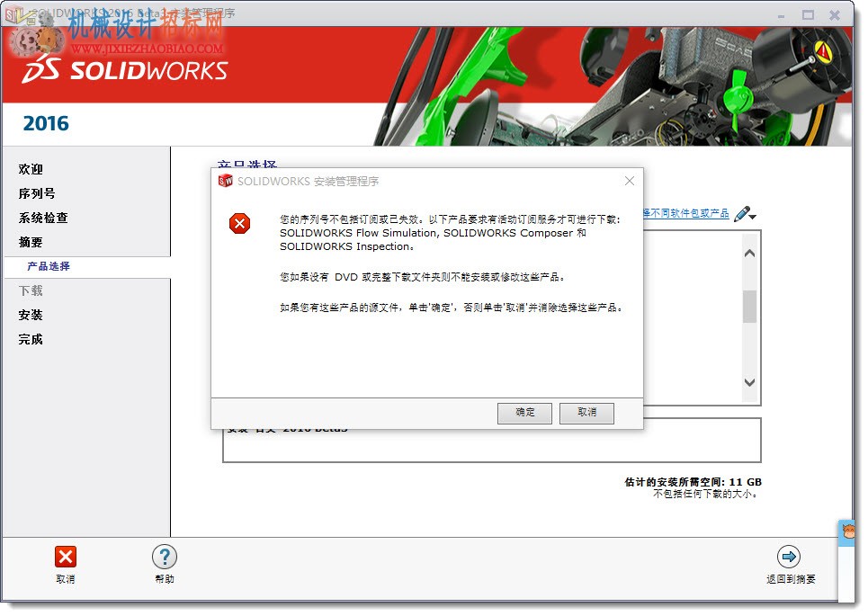Select the 完成 step
The width and height of the screenshot is (868, 616).
[x=31, y=339]
